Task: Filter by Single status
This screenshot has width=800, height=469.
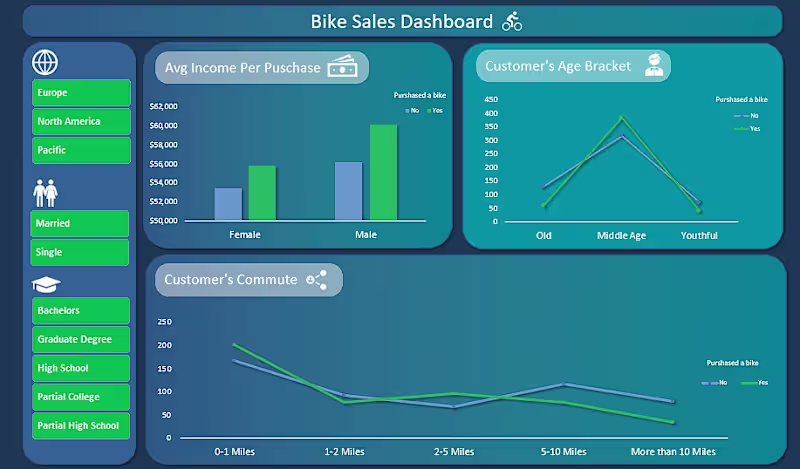Action: coord(80,252)
